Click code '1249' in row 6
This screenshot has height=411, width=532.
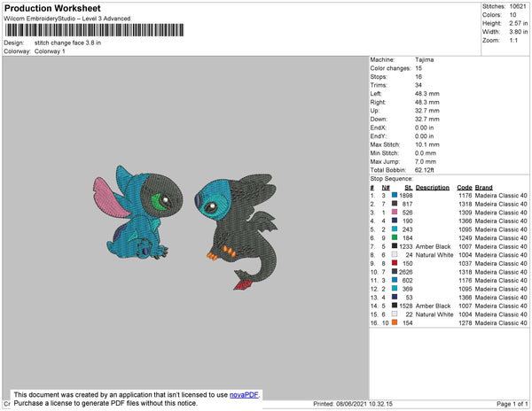pyautogui.click(x=465, y=238)
